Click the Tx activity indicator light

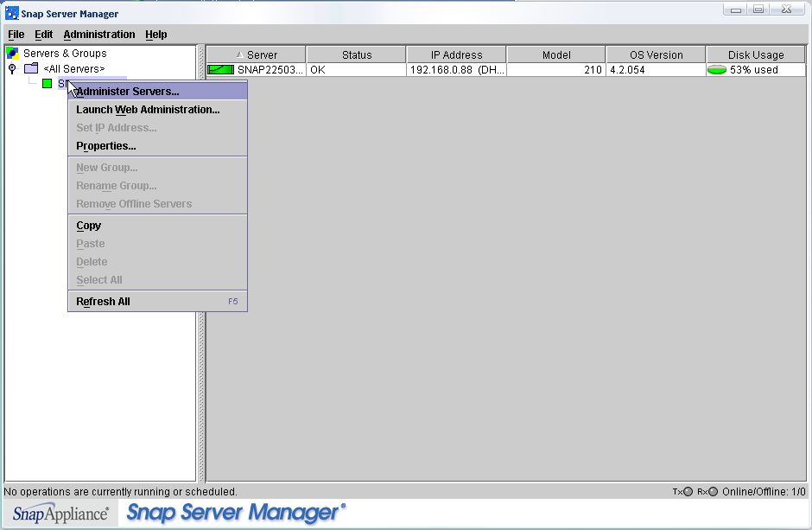(x=688, y=492)
